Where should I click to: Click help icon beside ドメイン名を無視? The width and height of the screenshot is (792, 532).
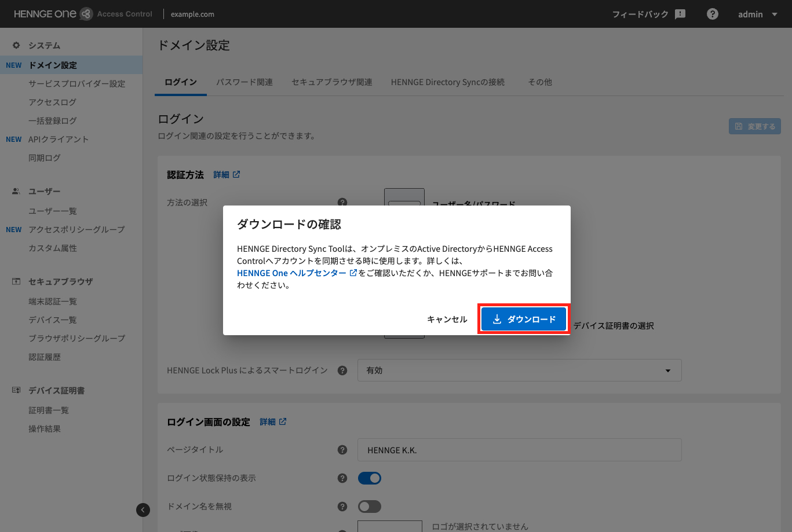click(x=342, y=507)
